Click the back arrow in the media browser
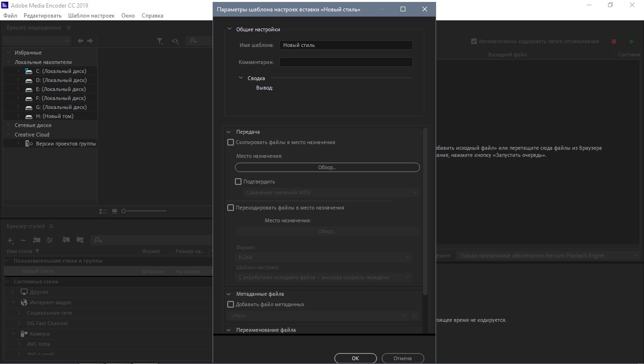The image size is (644, 364). click(x=80, y=41)
